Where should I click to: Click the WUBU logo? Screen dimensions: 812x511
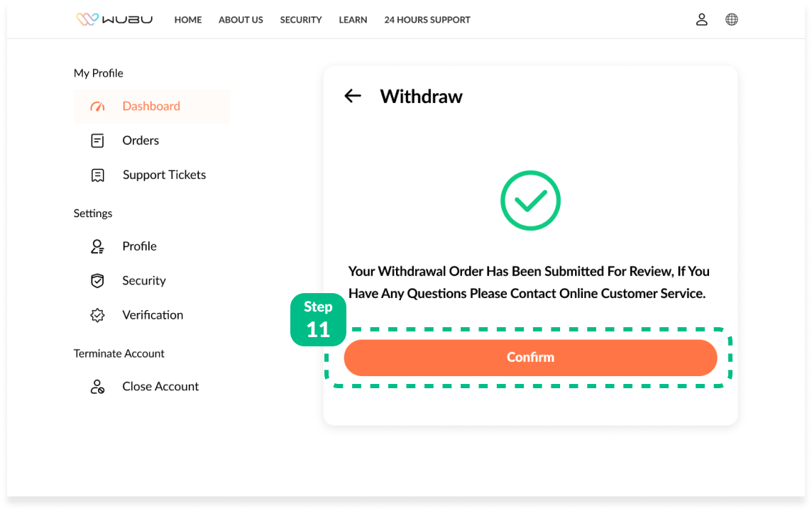point(114,19)
